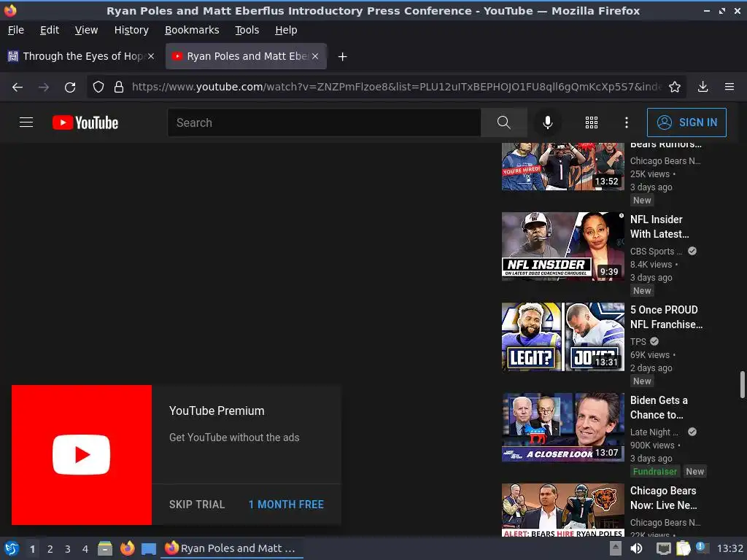Open the file manager taskbar icon
The width and height of the screenshot is (747, 560).
pyautogui.click(x=105, y=548)
